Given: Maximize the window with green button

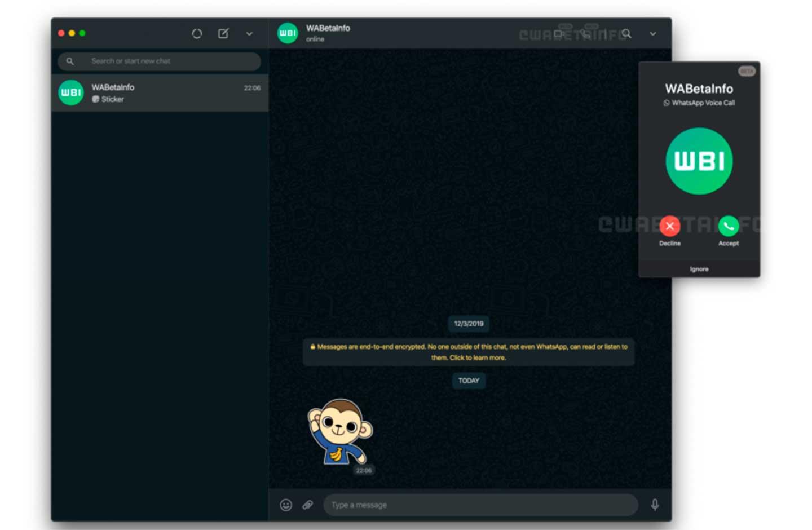Looking at the screenshot, I should click(x=82, y=33).
